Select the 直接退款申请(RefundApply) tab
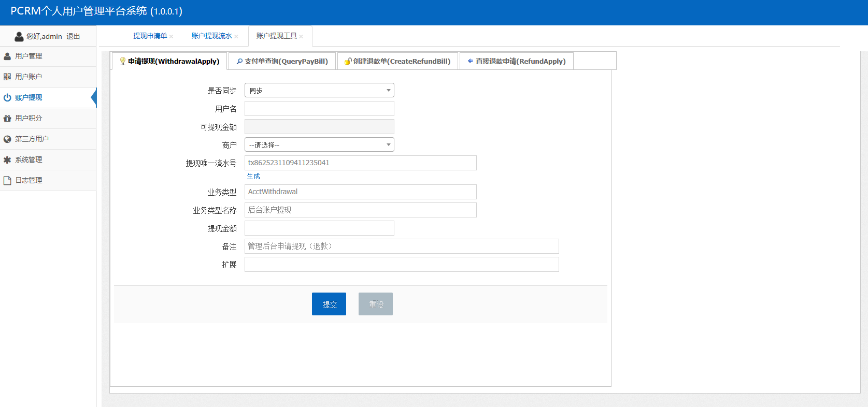 pyautogui.click(x=516, y=61)
